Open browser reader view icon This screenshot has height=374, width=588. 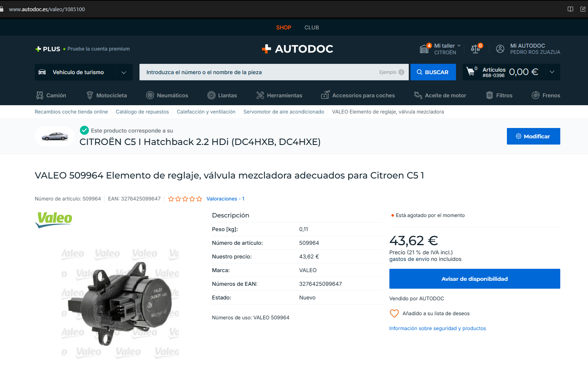[570, 9]
